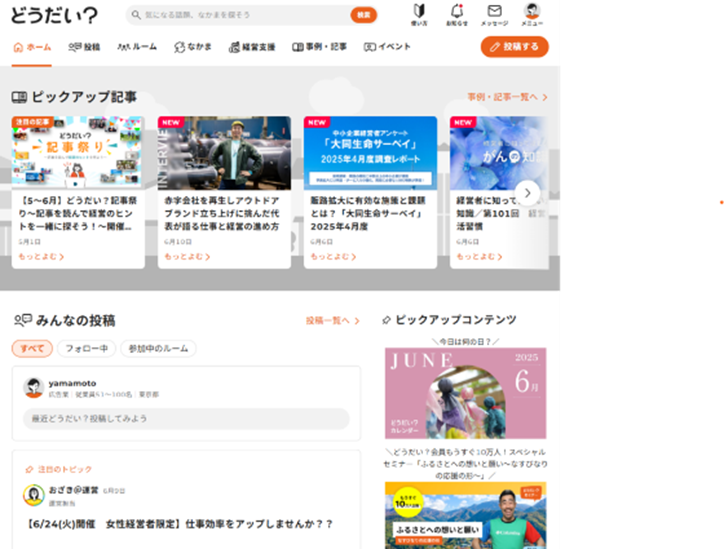Image resolution: width=724 pixels, height=549 pixels.
Task: Switch to the ルーム nav tab
Action: 137,47
